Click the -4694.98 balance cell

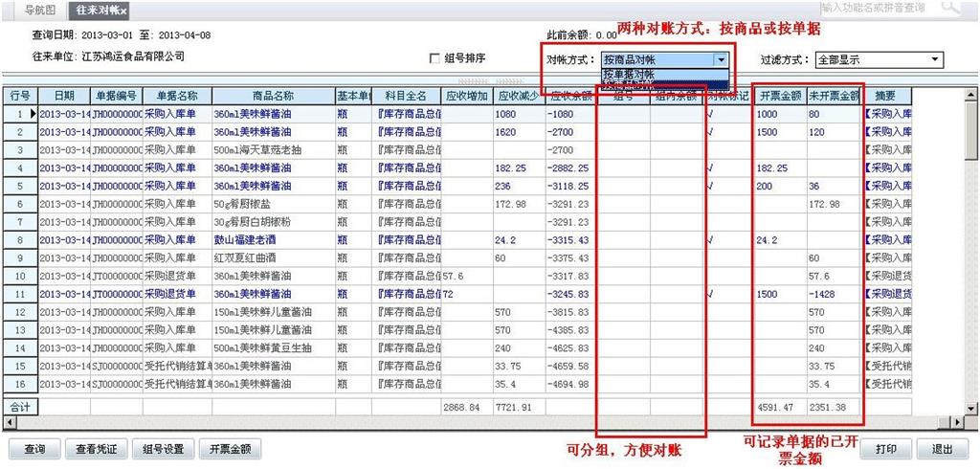point(569,383)
